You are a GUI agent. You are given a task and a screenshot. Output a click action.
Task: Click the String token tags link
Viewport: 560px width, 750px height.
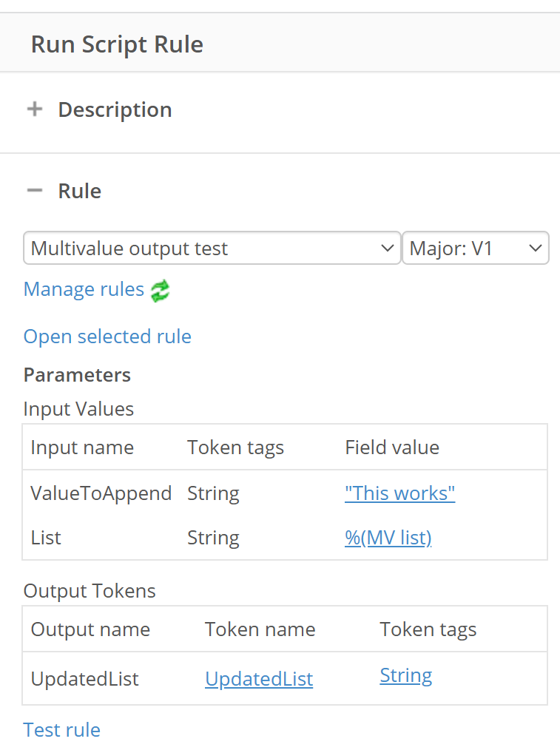(x=406, y=676)
